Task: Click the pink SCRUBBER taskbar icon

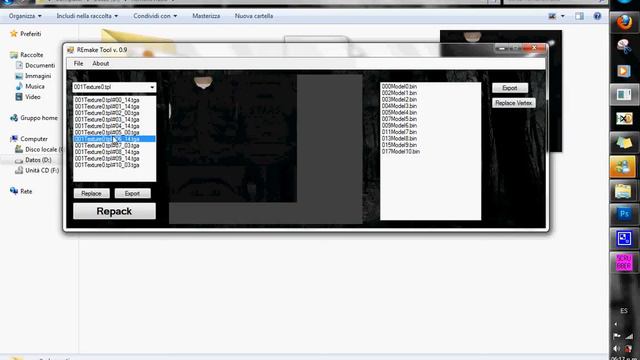Action: pyautogui.click(x=624, y=262)
